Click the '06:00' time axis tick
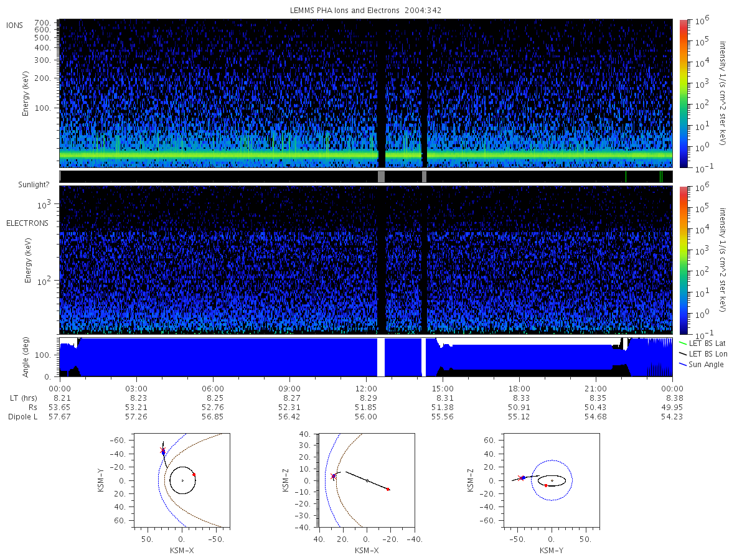747x560 pixels. 213,388
